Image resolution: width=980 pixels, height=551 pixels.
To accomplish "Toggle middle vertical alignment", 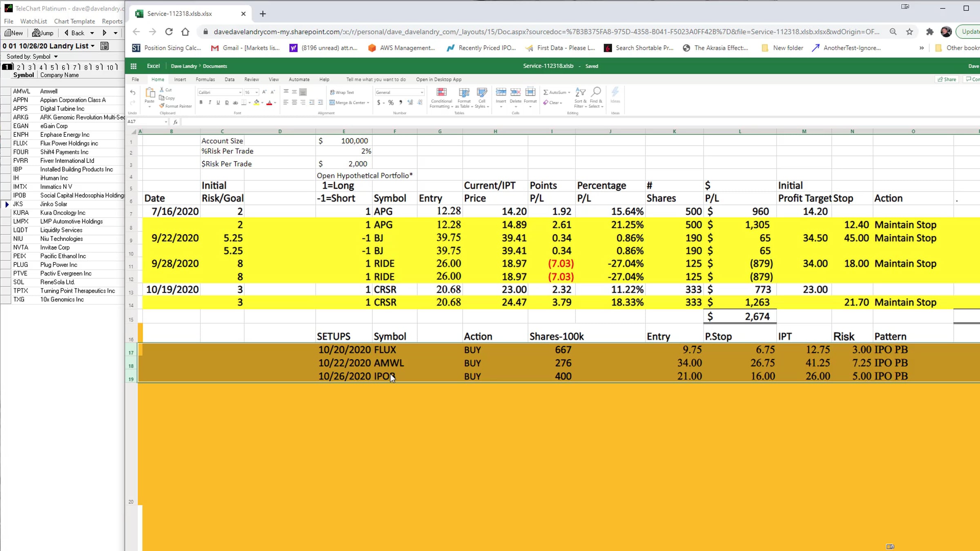I will (294, 92).
